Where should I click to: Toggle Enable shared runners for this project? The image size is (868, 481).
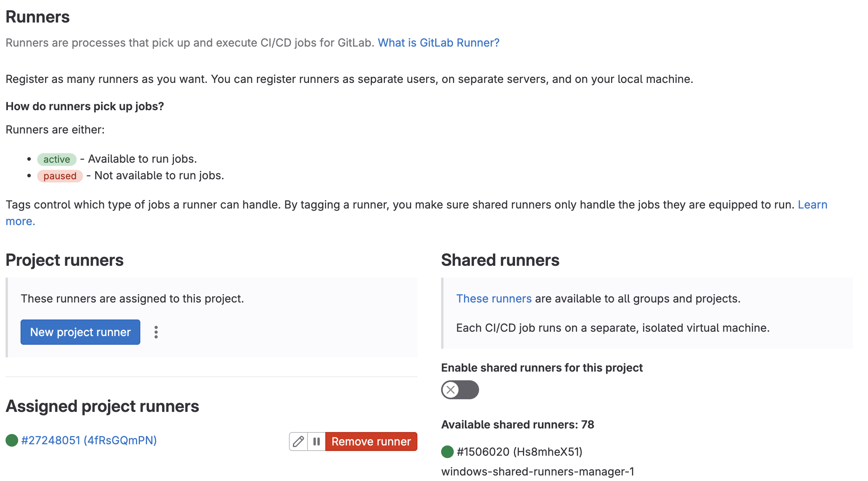click(460, 390)
